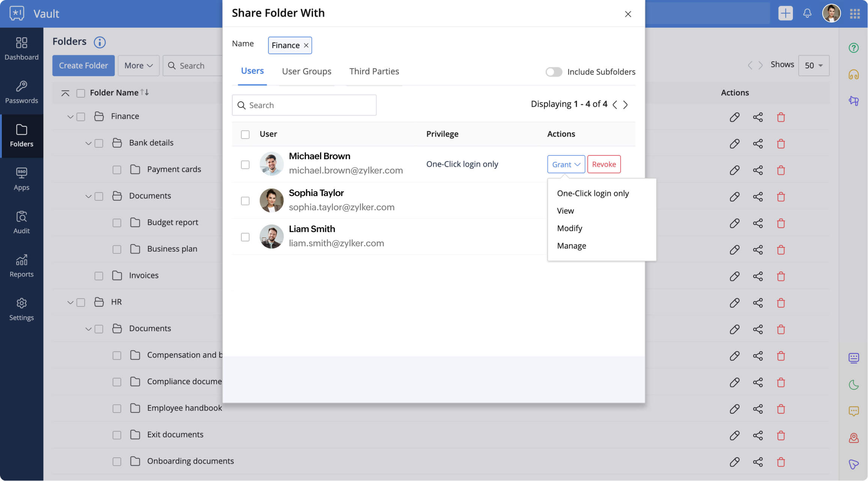Expand the More dropdown button
This screenshot has width=868, height=481.
point(138,66)
